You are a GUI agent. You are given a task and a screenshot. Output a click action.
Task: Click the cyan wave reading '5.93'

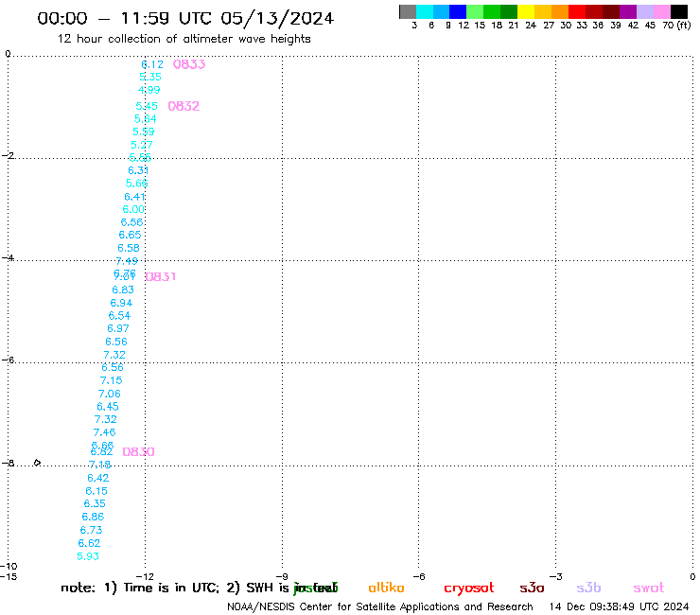tap(88, 556)
